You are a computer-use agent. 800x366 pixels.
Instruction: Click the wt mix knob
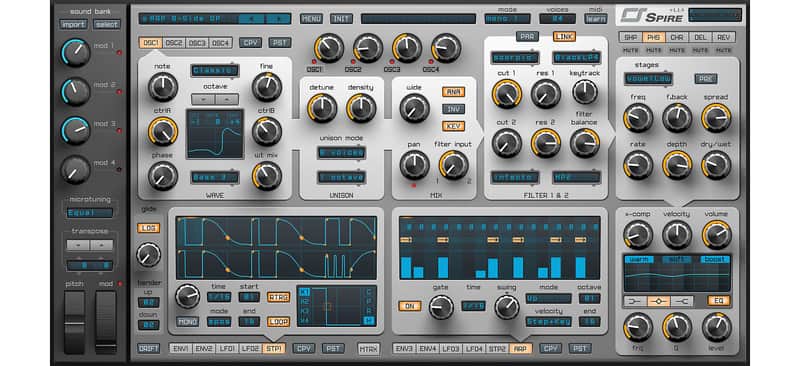click(267, 176)
